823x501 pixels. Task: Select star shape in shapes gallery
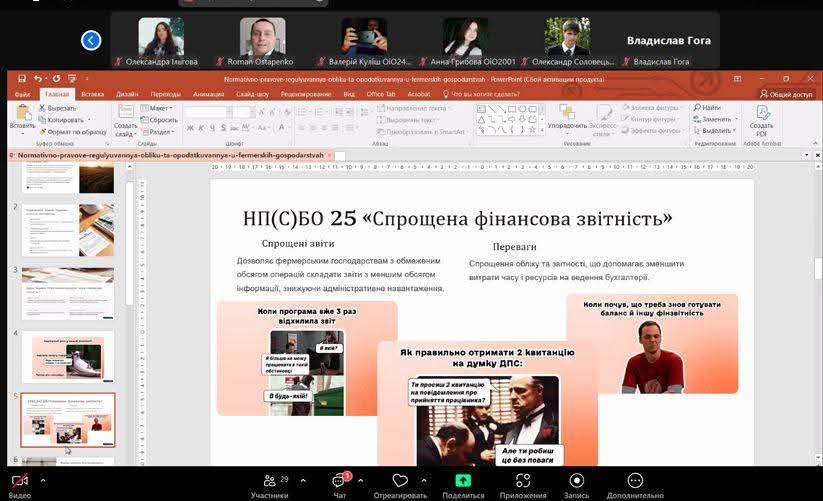point(532,129)
